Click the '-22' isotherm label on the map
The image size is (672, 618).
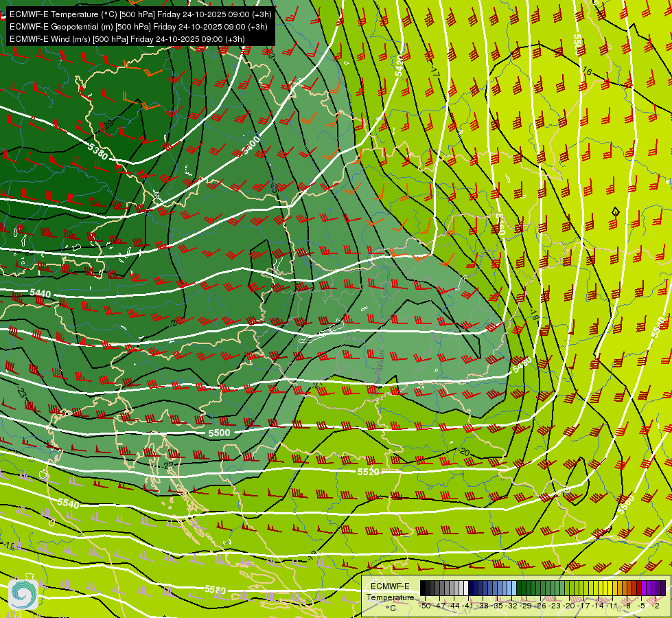[168, 466]
